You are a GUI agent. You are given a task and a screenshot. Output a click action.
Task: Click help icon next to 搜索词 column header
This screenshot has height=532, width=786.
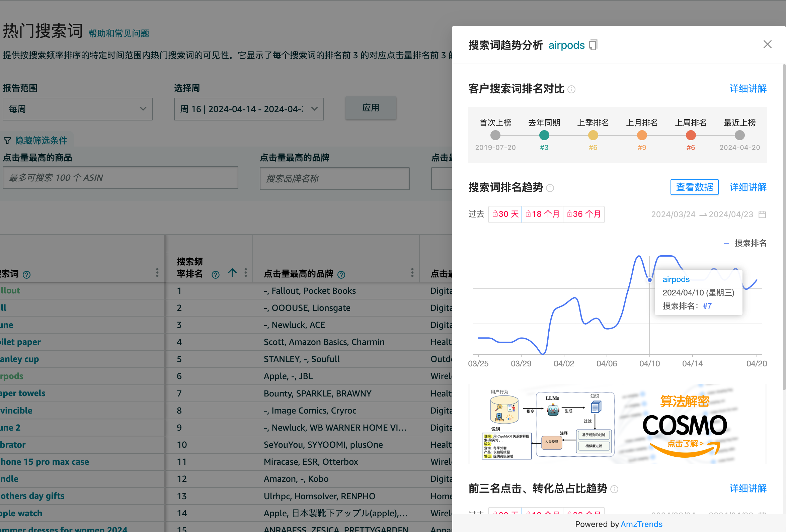click(x=26, y=274)
